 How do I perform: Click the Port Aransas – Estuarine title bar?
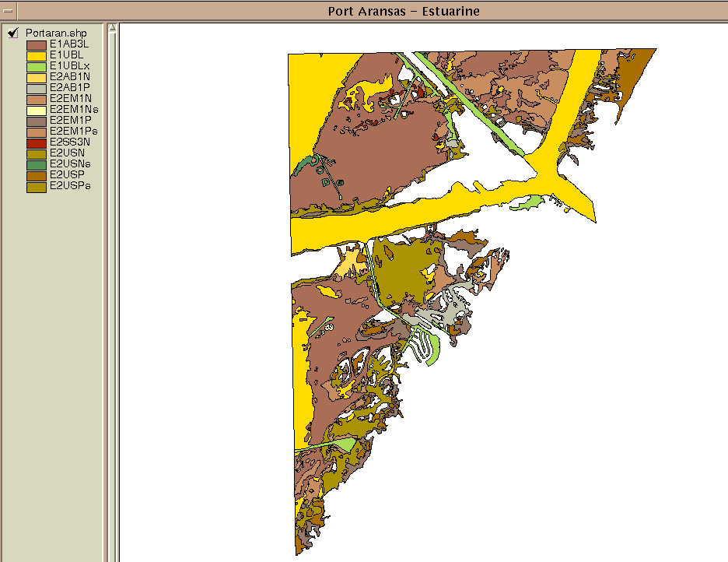tap(403, 11)
